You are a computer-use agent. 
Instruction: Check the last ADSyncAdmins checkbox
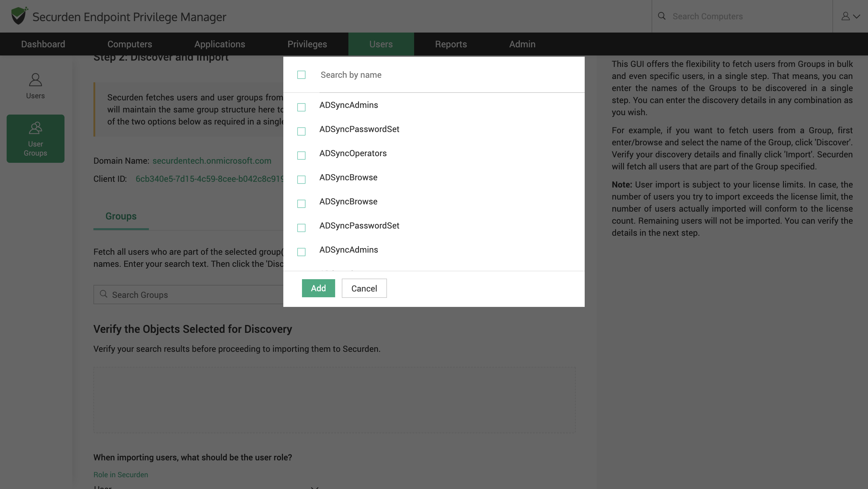[301, 252]
